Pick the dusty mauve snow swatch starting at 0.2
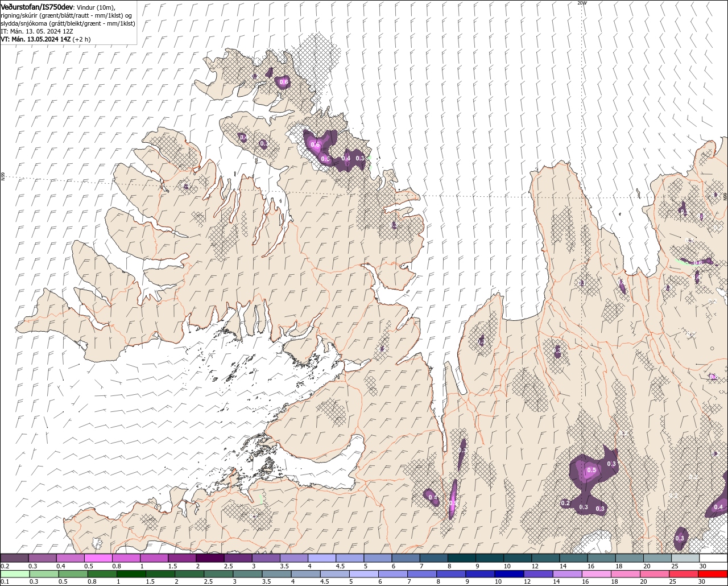Screen dimensions: 728x586 [x=15, y=558]
